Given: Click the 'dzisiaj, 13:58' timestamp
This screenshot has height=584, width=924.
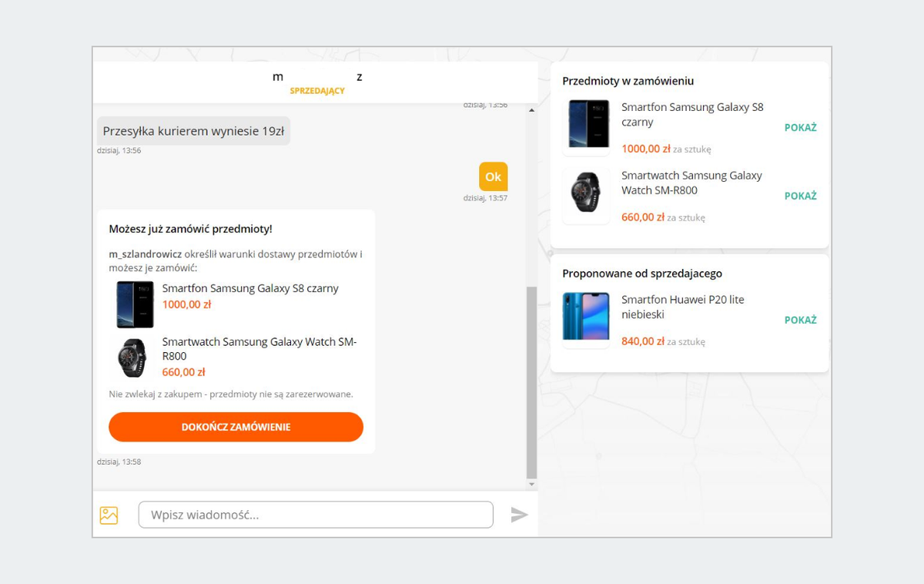Looking at the screenshot, I should [x=119, y=462].
